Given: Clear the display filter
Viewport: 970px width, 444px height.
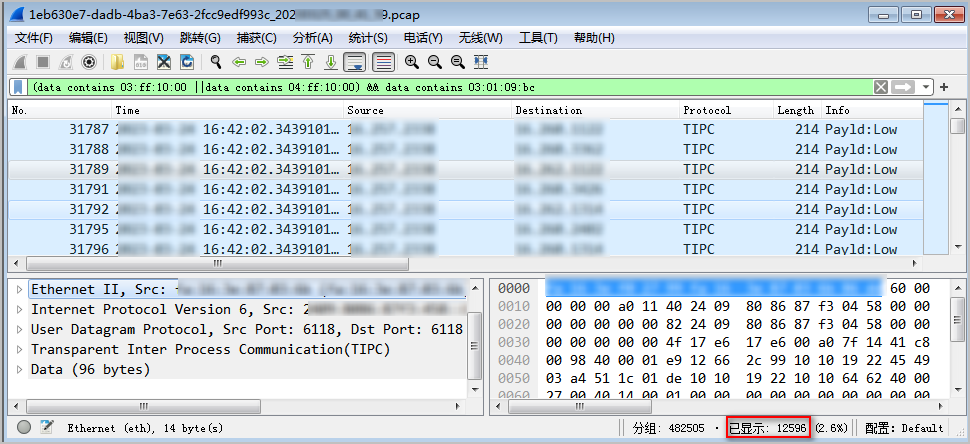Looking at the screenshot, I should point(881,87).
